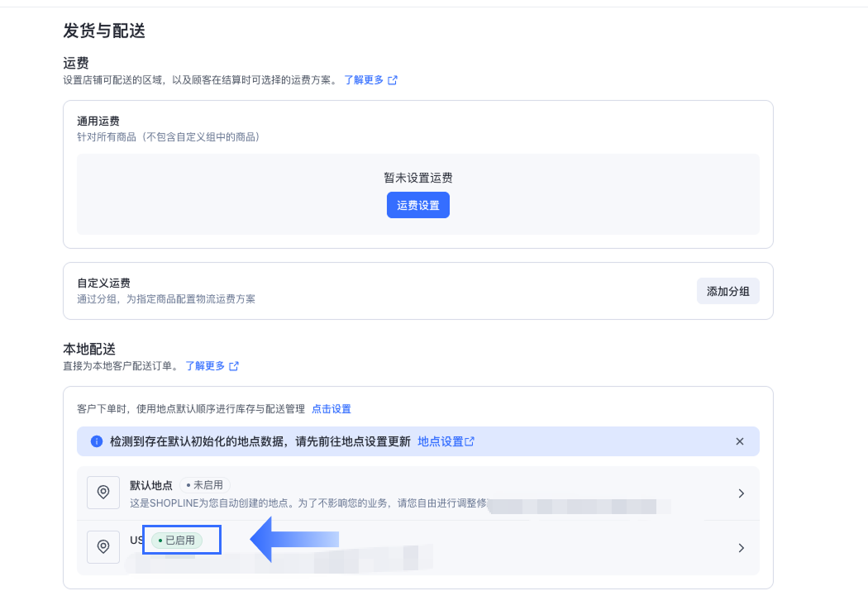
Task: Click the 添加分组 button
Action: (x=727, y=291)
